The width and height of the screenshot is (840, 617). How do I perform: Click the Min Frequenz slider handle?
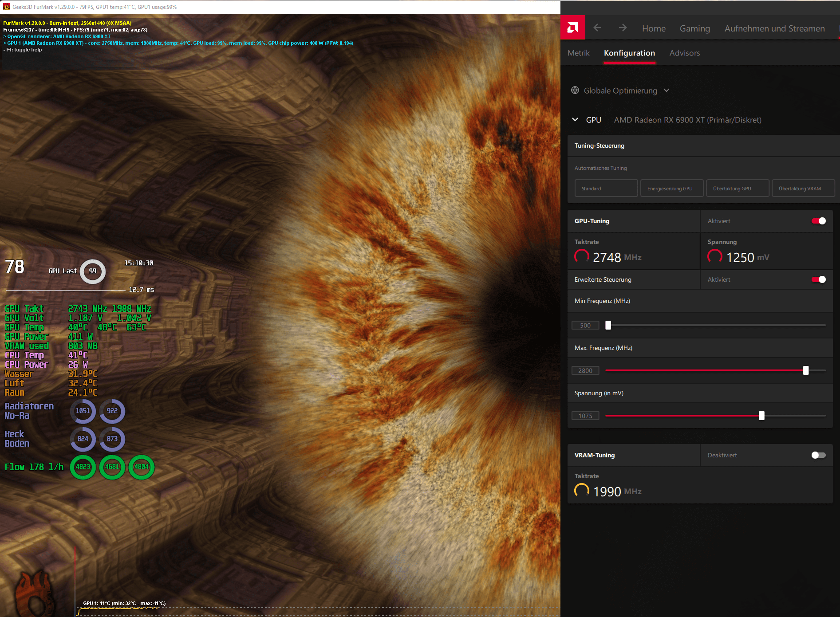click(x=608, y=325)
